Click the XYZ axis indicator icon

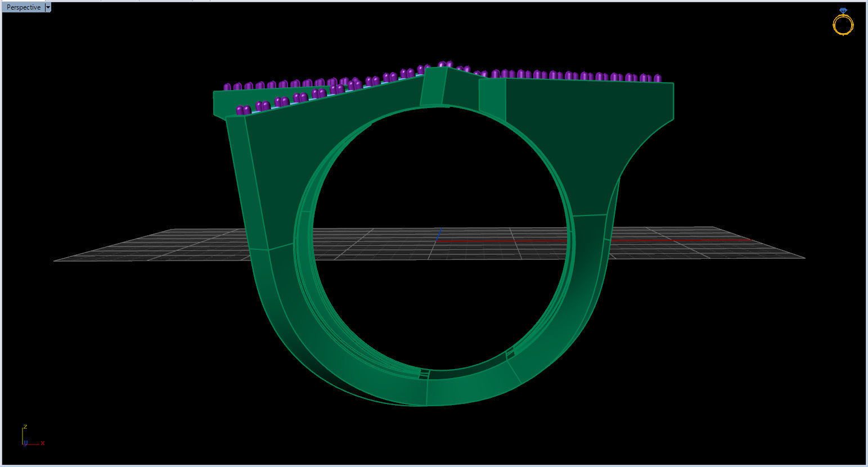(33, 436)
